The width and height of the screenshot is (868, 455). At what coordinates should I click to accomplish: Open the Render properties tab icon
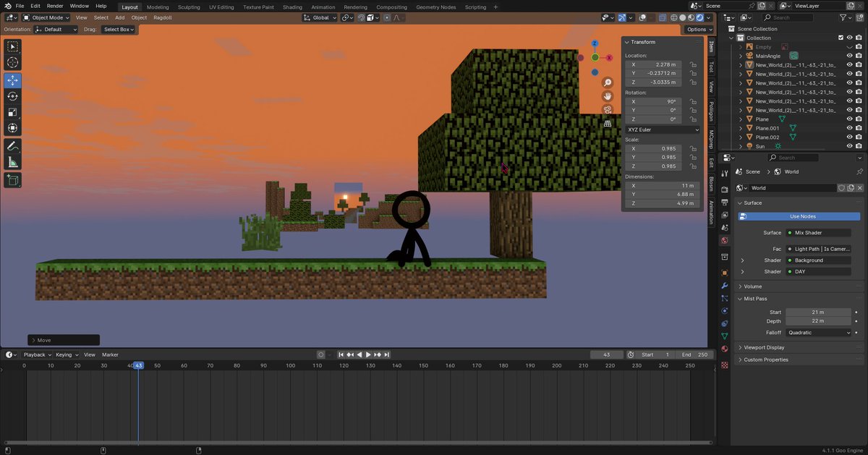tap(725, 190)
